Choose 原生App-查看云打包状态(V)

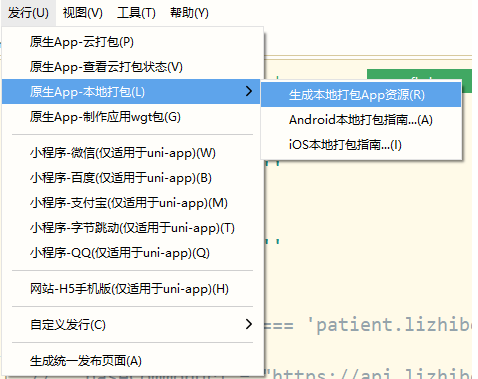(131, 67)
